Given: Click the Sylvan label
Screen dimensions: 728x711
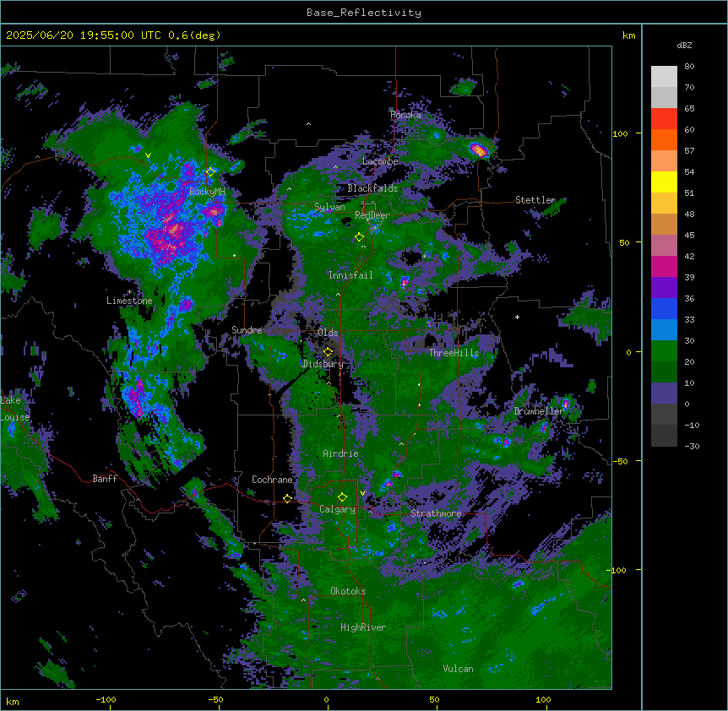Looking at the screenshot, I should click(x=329, y=207).
